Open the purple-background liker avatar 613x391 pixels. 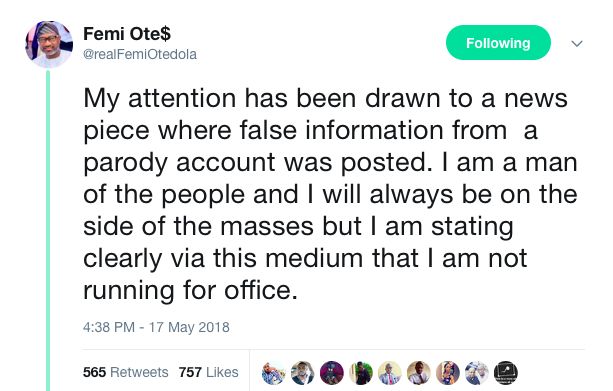332,373
